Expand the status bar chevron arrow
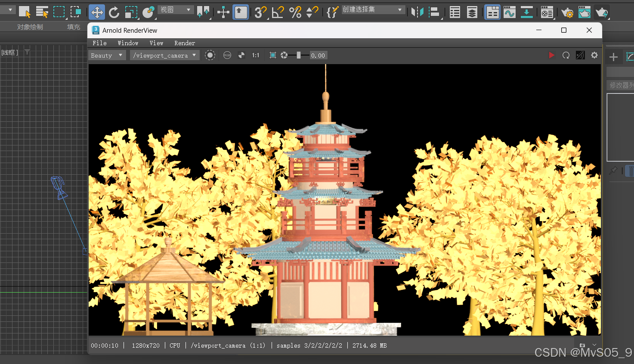 tap(594, 345)
